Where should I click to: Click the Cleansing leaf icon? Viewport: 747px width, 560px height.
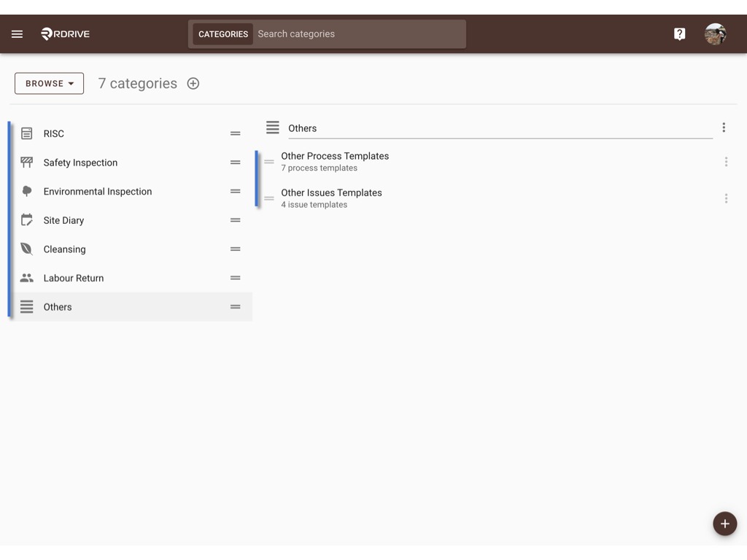[x=27, y=249]
